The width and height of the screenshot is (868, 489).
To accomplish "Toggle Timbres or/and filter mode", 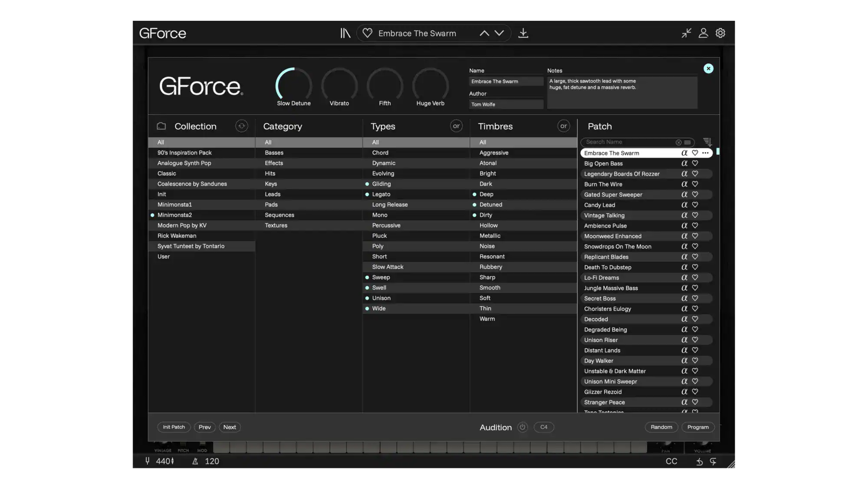I will pos(563,126).
